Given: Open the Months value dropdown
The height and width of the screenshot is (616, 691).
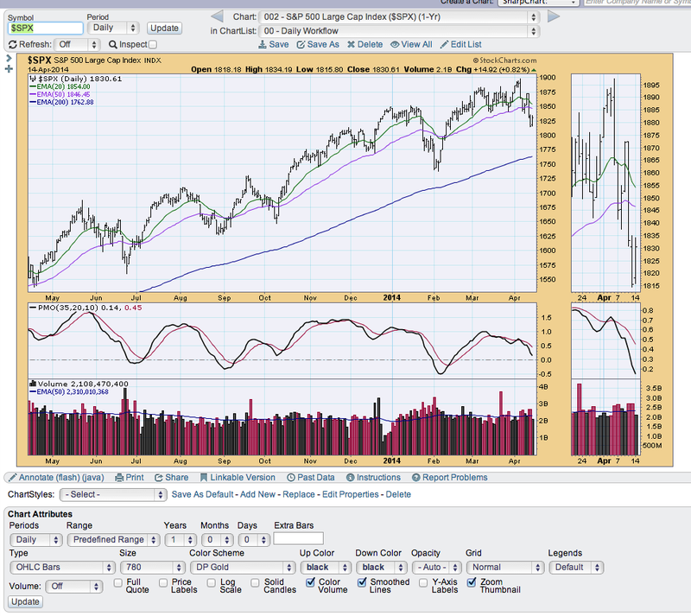Looking at the screenshot, I should point(218,540).
